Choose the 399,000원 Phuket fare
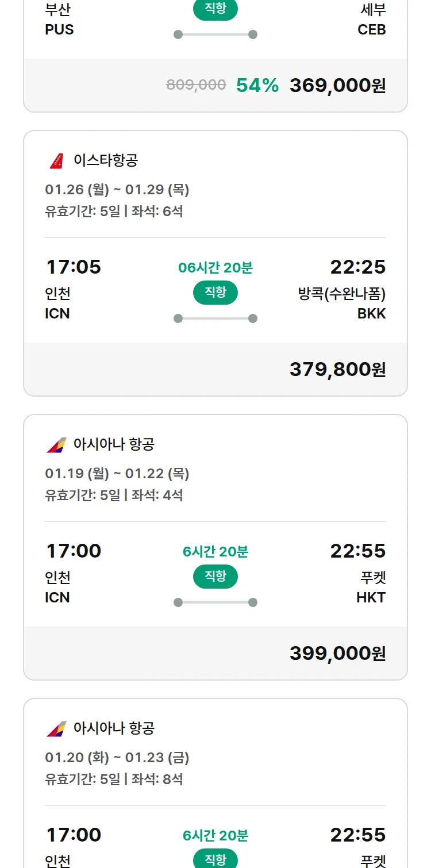The height and width of the screenshot is (868, 431). click(x=337, y=654)
